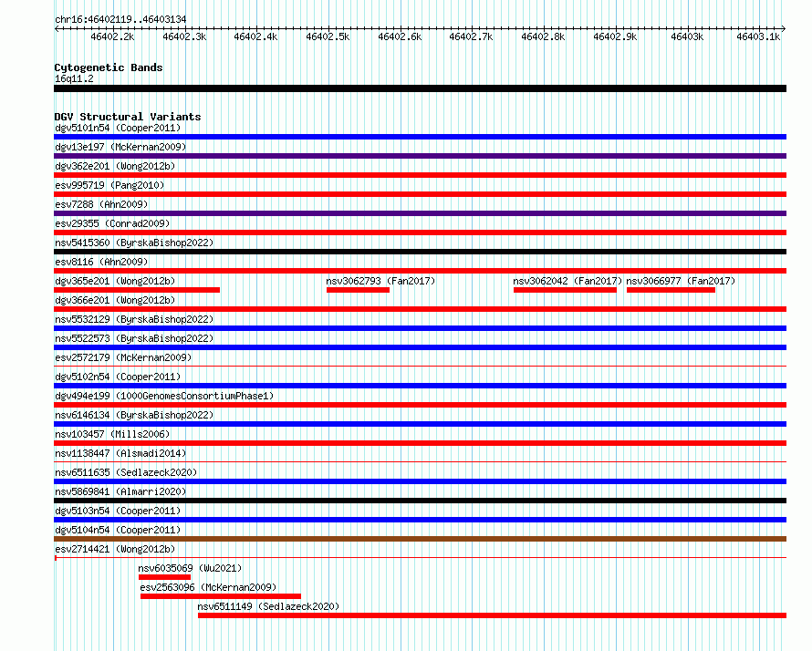Screen dimensions: 812x651
Task: Click the nsv6146134 (ByrskaBishop2022) label
Action: pyautogui.click(x=134, y=415)
